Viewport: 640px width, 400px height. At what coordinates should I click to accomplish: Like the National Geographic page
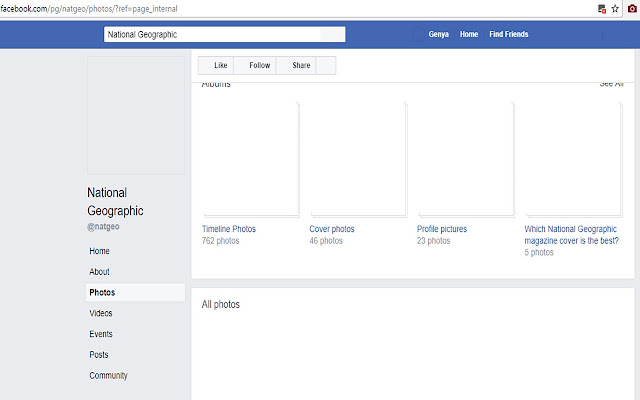pos(216,65)
